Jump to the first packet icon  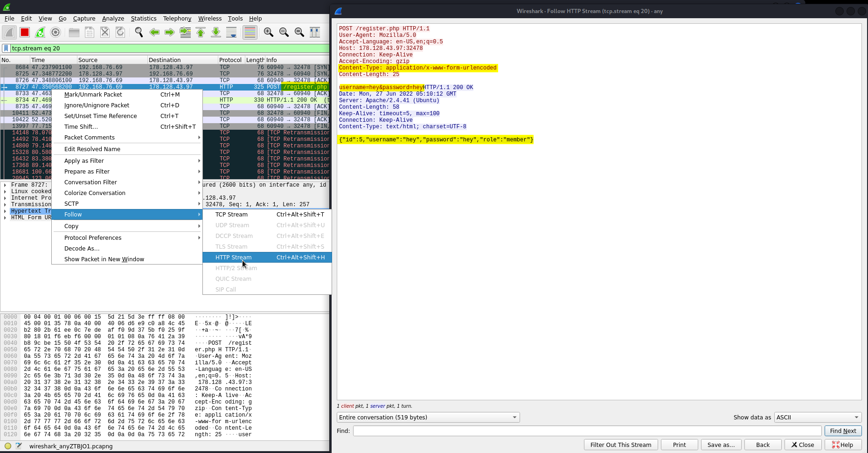pos(201,32)
